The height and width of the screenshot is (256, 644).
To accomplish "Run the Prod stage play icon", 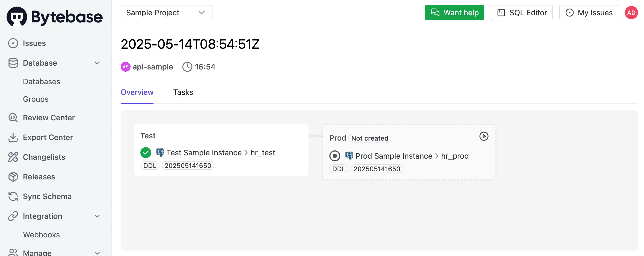I will [484, 136].
